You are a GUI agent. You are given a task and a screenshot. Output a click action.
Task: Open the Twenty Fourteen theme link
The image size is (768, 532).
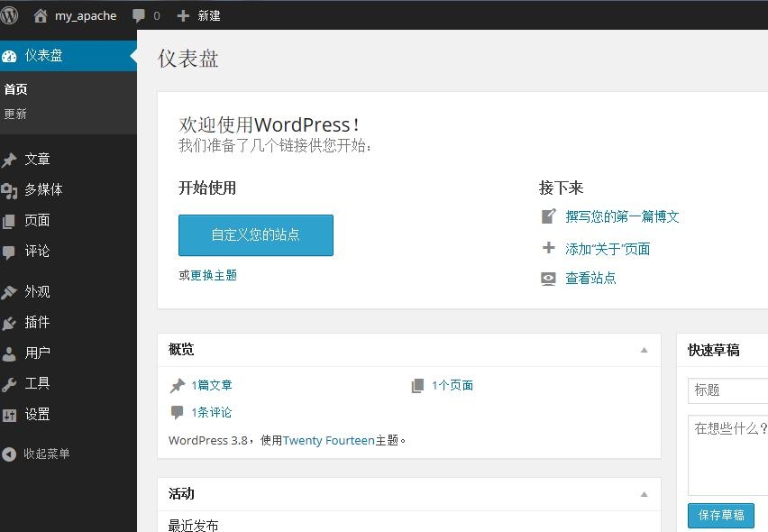tap(329, 440)
